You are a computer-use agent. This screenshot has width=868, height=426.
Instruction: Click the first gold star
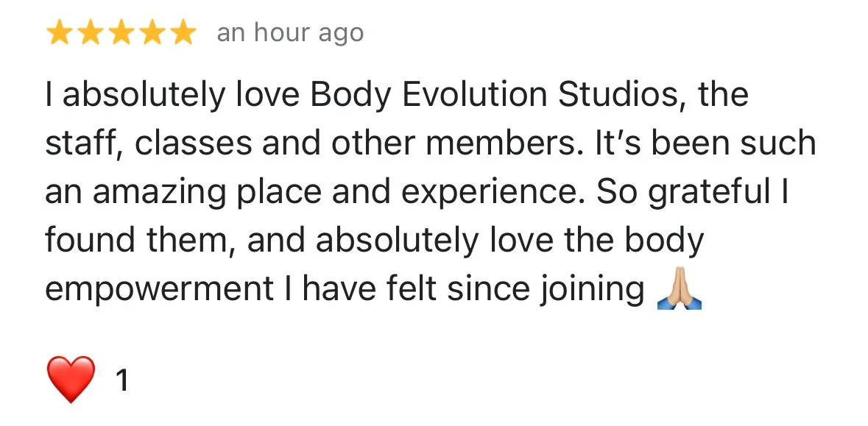tap(59, 32)
